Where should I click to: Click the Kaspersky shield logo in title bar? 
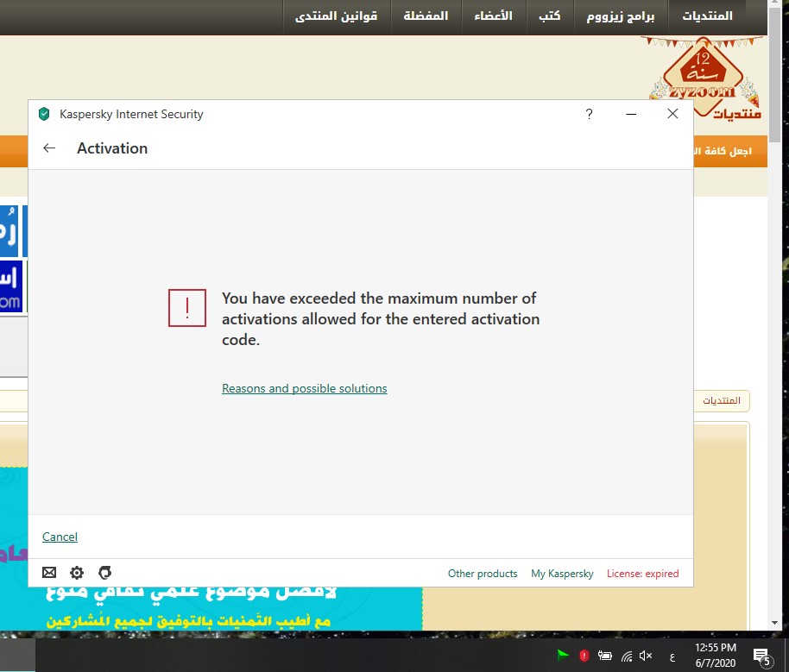44,114
